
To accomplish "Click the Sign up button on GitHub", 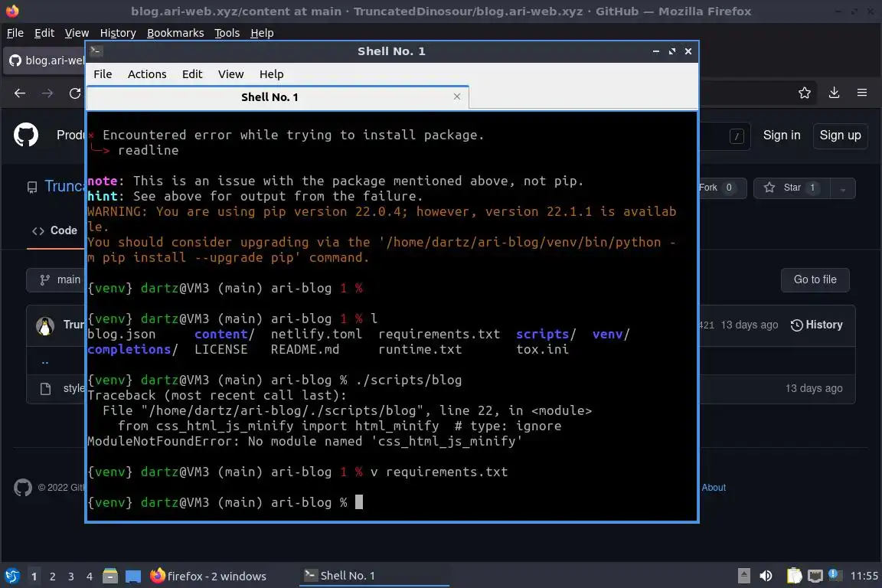I will 840,136.
